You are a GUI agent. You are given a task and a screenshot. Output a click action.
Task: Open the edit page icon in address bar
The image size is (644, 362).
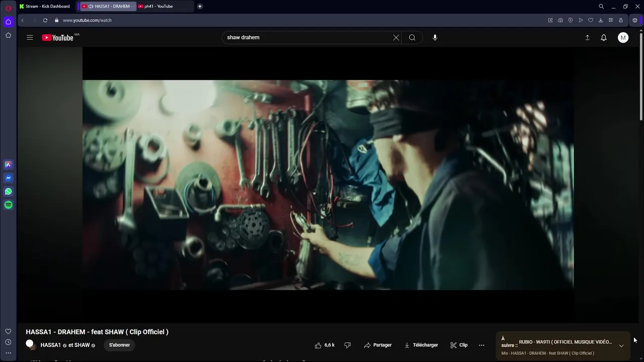550,20
